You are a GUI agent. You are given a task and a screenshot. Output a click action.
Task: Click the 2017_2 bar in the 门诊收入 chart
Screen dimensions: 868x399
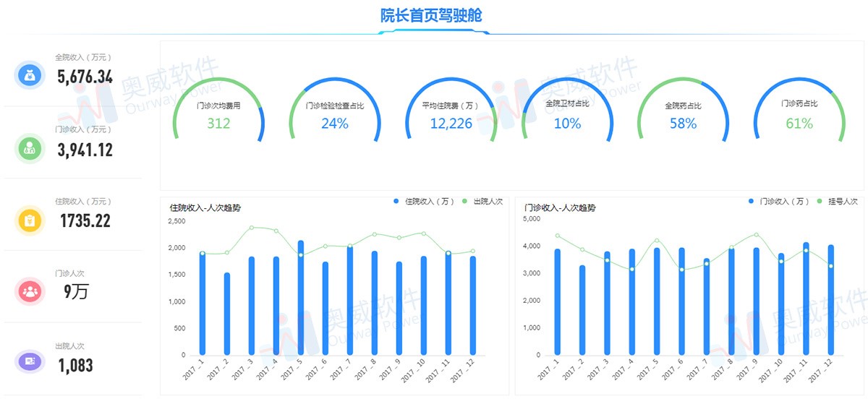tap(582, 311)
